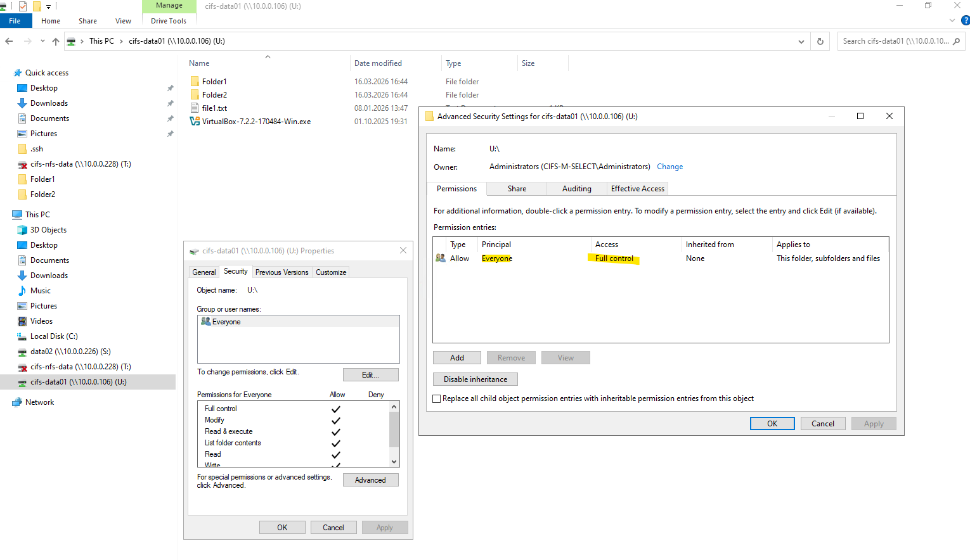The image size is (970, 560).
Task: Open address bar history dropdown
Action: [801, 41]
